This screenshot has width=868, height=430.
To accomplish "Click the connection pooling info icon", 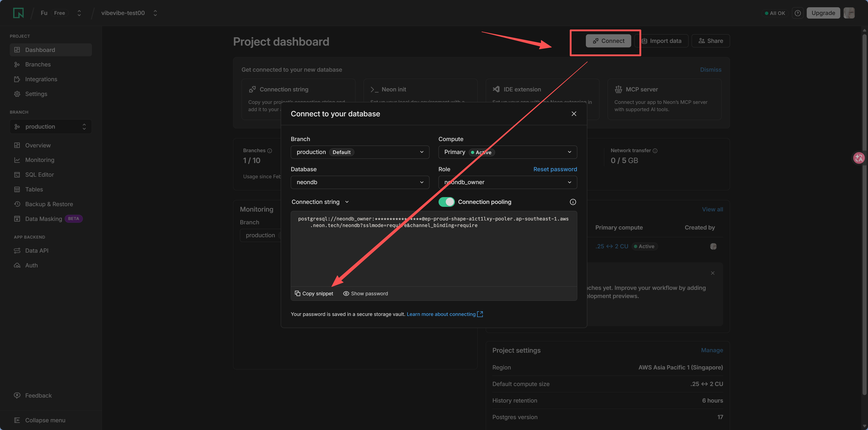I will [x=572, y=202].
